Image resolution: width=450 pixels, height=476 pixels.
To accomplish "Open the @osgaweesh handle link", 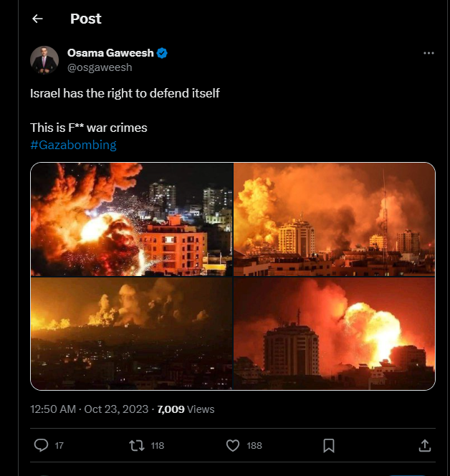I will [x=100, y=67].
